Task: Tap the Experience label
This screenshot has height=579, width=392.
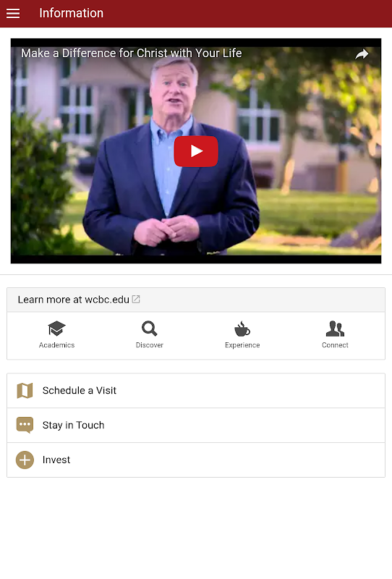Action: coord(242,345)
